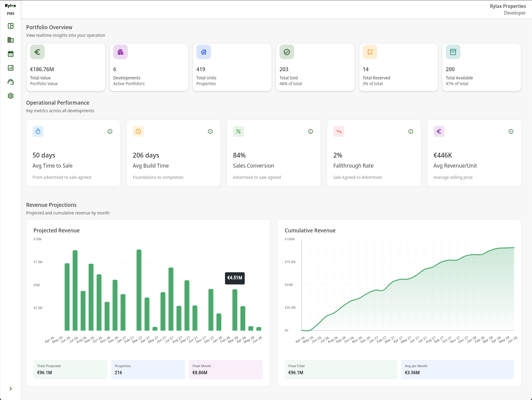Select the home icon on Total Units card
Viewport: 532px width, 400px height.
pos(203,52)
